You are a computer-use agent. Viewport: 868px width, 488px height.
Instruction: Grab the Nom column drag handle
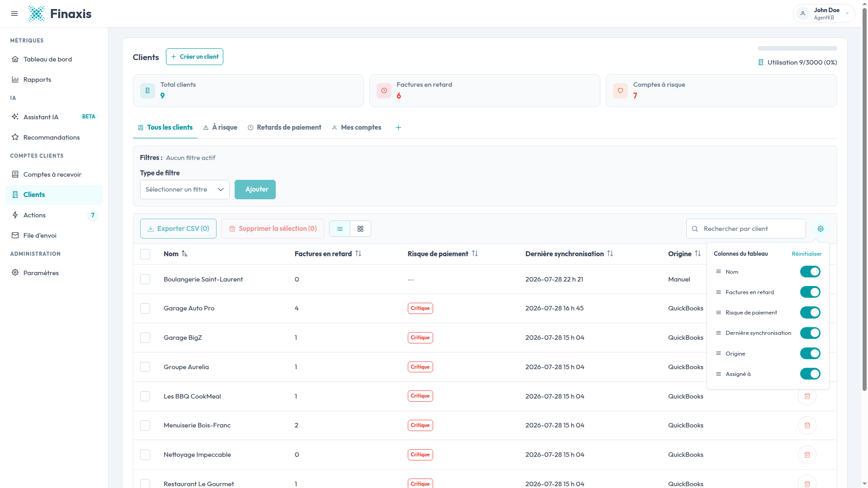(718, 272)
